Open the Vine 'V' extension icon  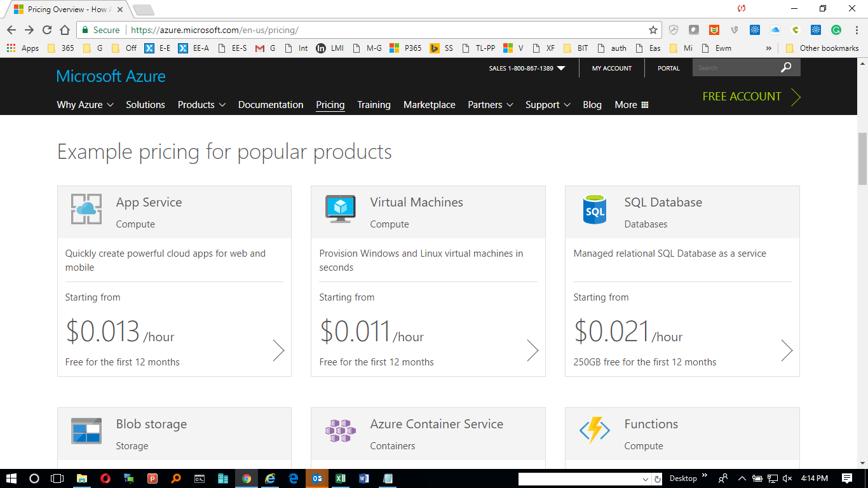point(735,30)
